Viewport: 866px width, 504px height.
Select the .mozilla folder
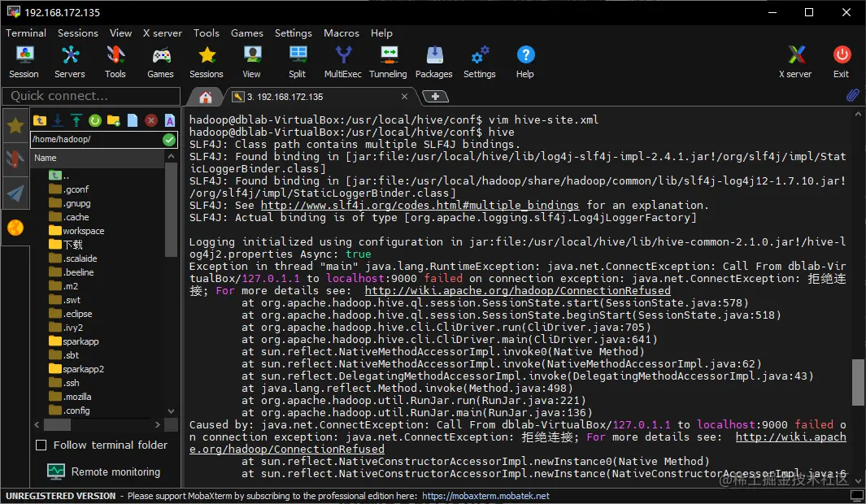[70, 397]
